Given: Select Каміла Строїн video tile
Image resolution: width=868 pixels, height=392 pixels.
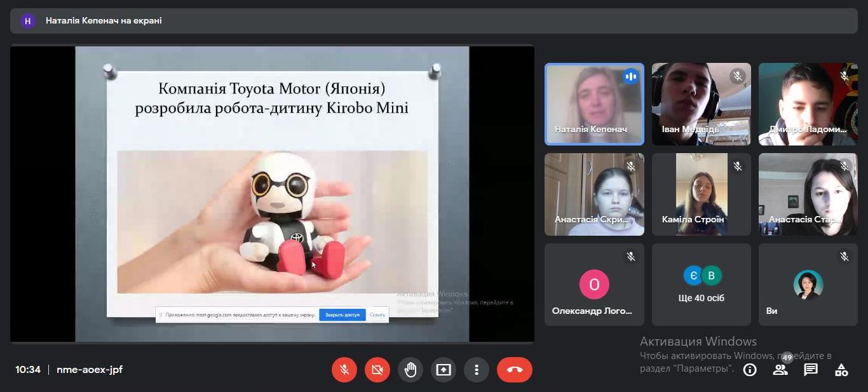Looking at the screenshot, I should [x=702, y=194].
